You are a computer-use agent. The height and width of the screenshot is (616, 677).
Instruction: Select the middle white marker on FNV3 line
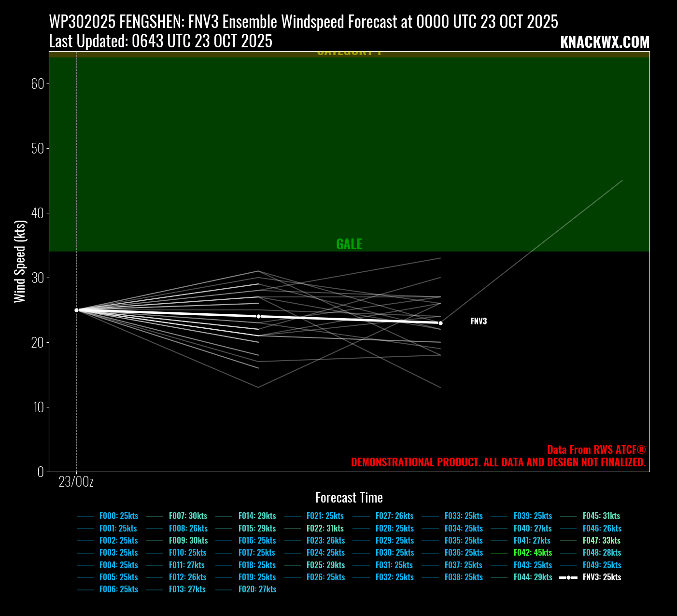tap(258, 316)
